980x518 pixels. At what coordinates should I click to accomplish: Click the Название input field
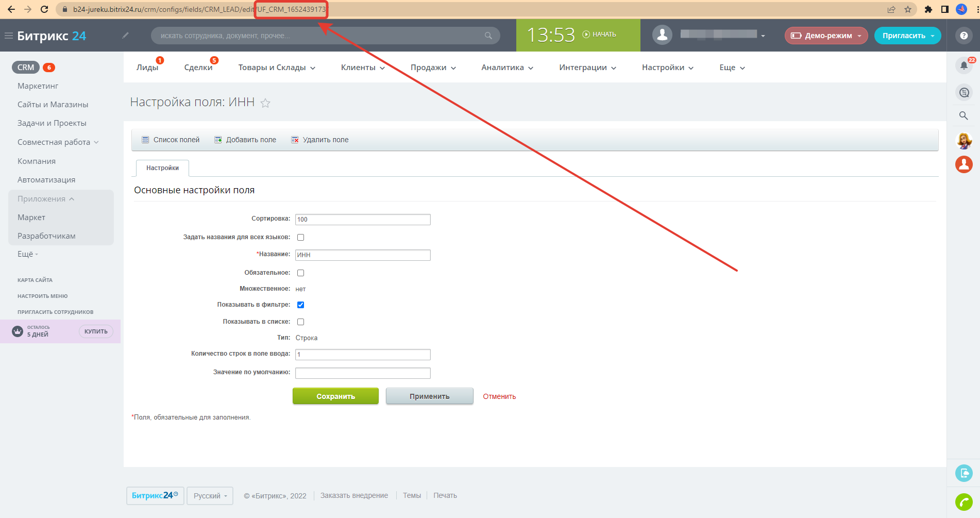363,255
